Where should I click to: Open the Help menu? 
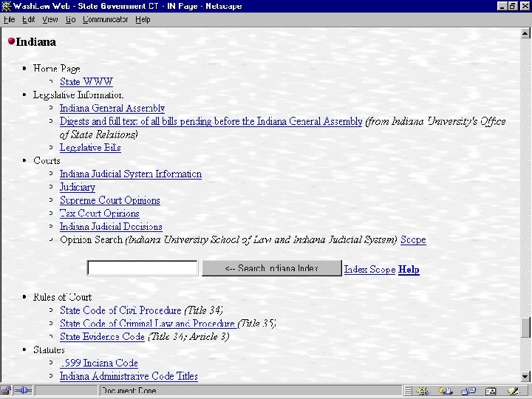pyautogui.click(x=143, y=20)
